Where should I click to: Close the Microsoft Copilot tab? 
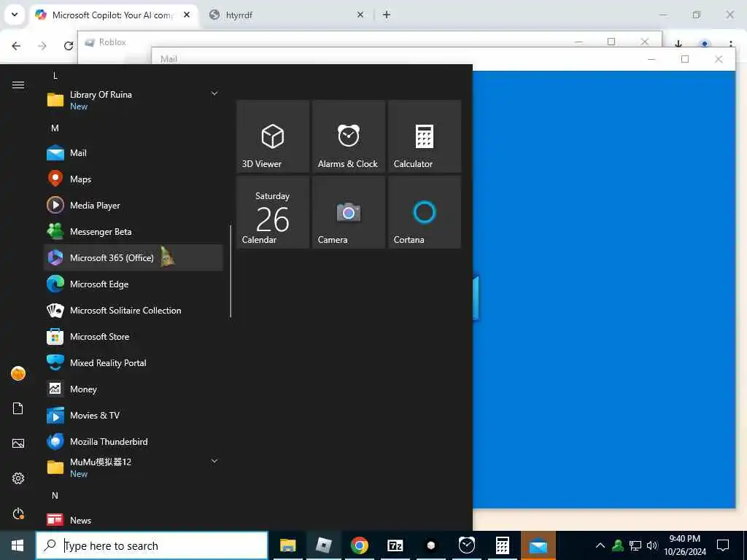[187, 15]
